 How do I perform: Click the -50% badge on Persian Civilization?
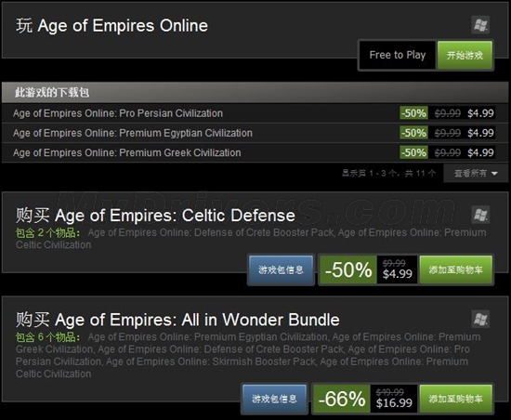tap(413, 113)
